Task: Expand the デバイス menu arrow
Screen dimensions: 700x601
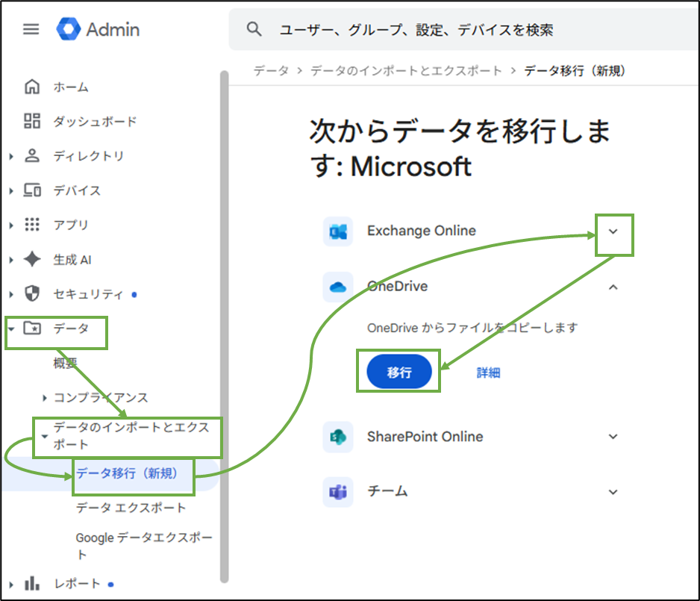Action: [11, 190]
